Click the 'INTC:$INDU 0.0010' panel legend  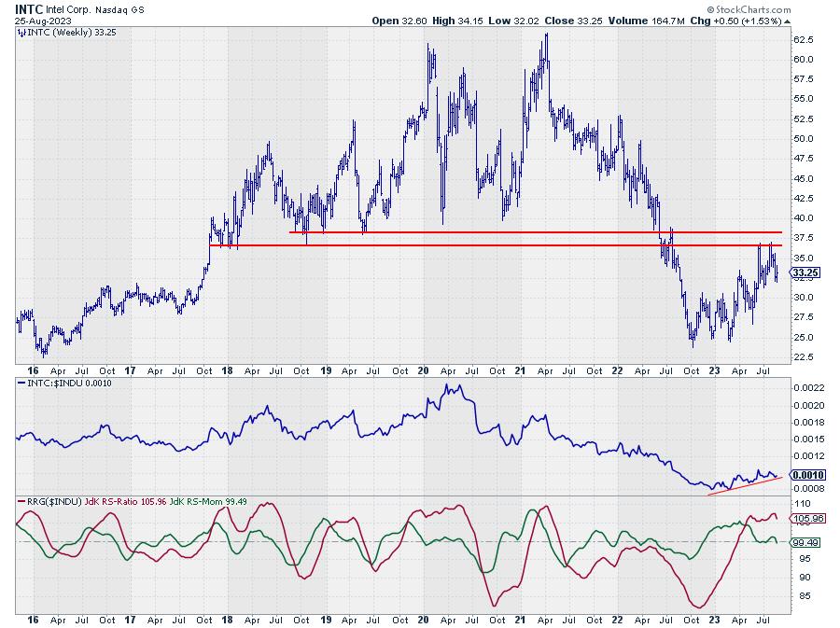[x=69, y=384]
